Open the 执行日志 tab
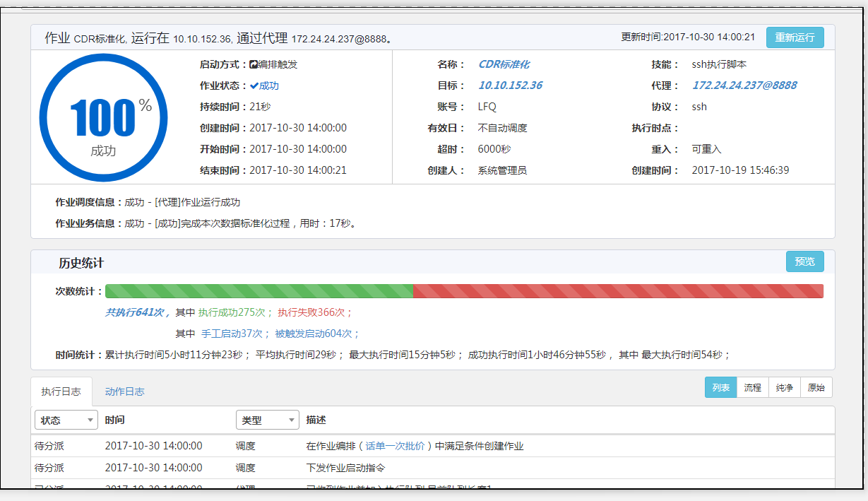Viewport: 868px width, 501px height. (61, 391)
